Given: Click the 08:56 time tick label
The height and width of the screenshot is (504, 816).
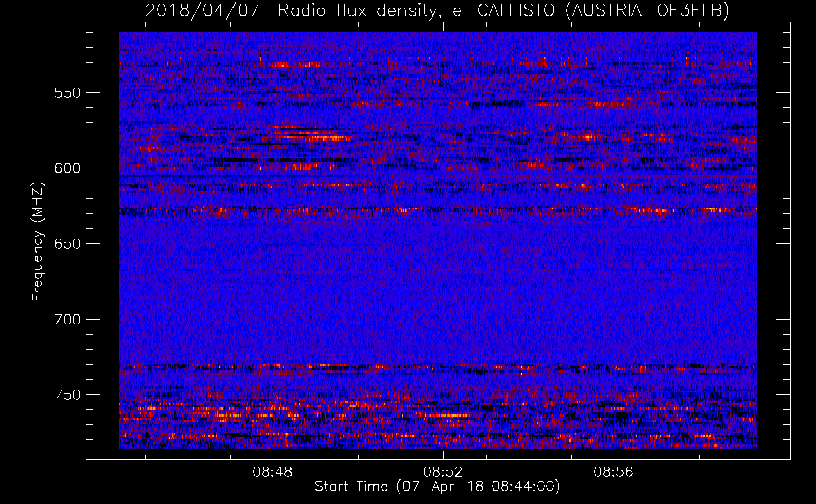Looking at the screenshot, I should tap(614, 472).
